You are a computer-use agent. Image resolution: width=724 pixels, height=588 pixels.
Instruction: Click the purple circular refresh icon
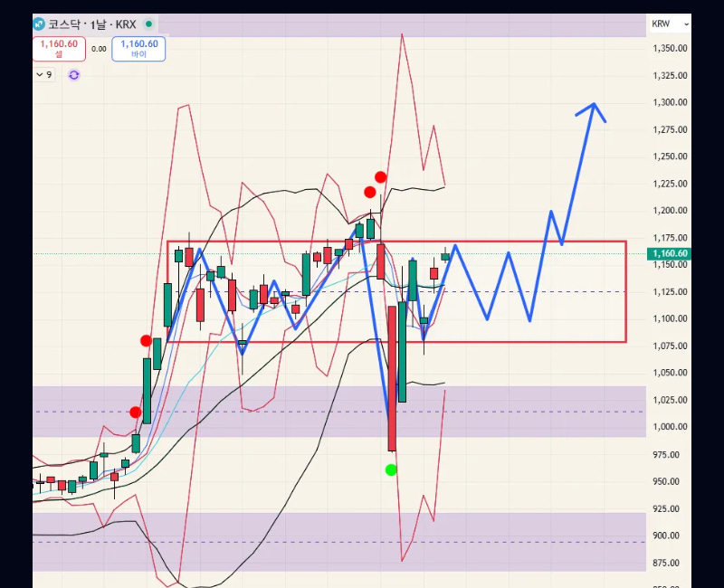74,75
